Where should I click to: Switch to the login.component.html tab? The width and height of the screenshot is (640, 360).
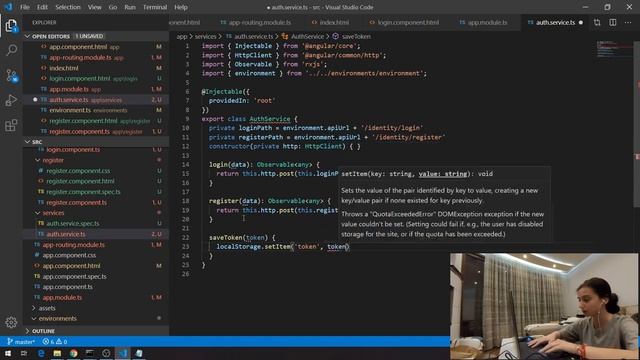point(404,22)
